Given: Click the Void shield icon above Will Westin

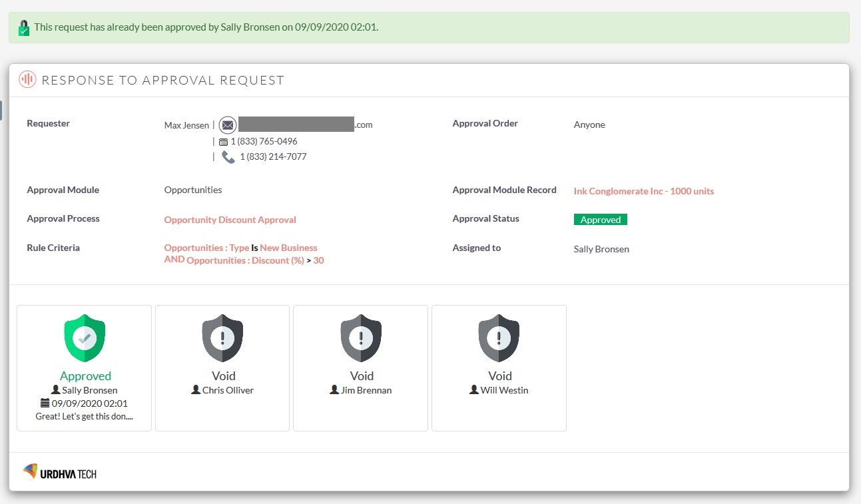Looking at the screenshot, I should (x=499, y=338).
